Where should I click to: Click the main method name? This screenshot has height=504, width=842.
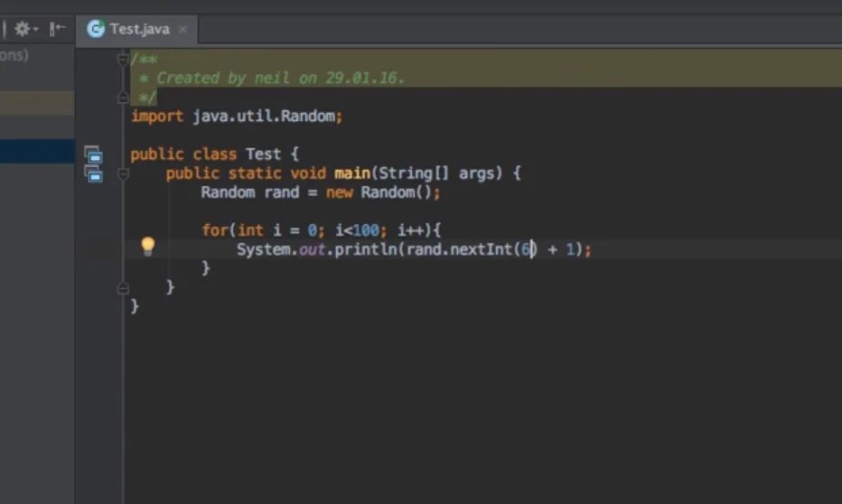click(x=351, y=173)
